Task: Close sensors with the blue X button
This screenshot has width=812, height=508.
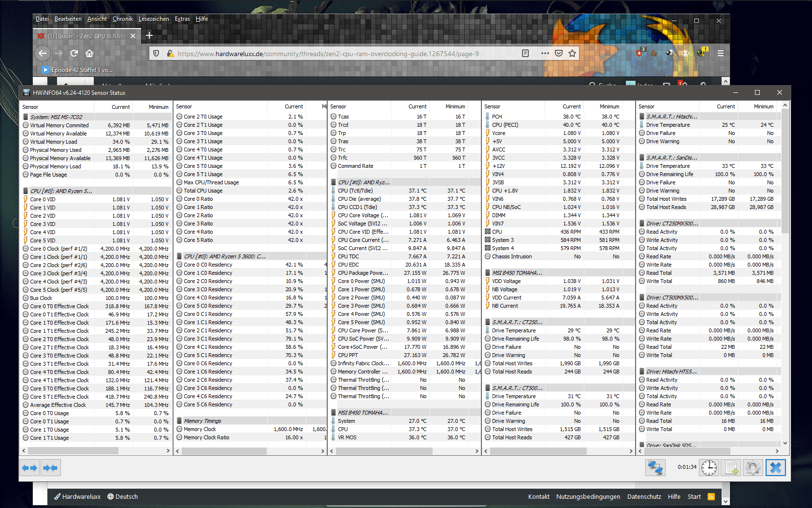Action: [776, 468]
